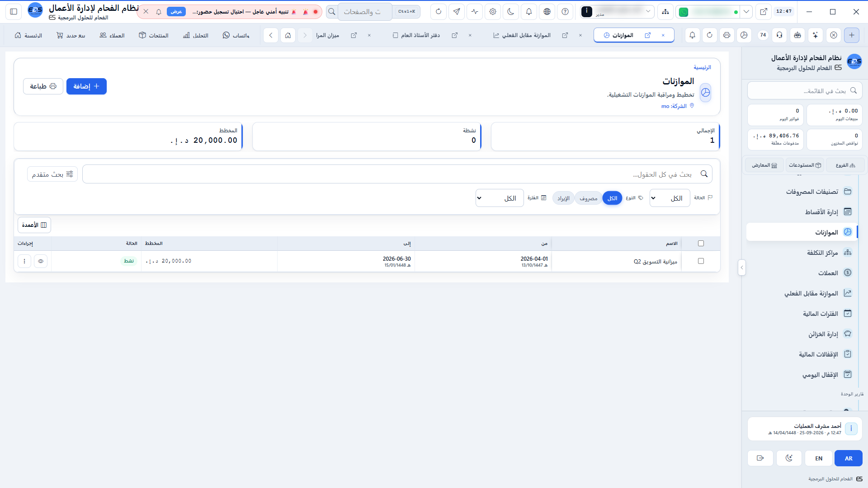This screenshot has width=868, height=488.
Task: Open the sparkle AI assistant icon
Action: [x=815, y=35]
